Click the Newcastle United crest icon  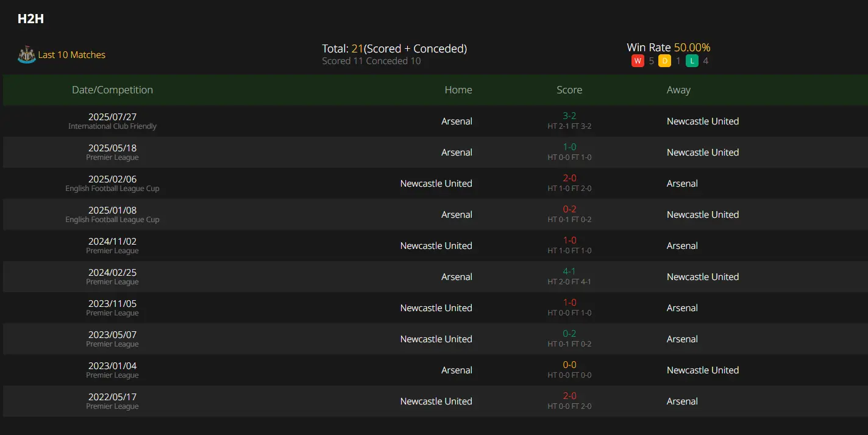(26, 55)
